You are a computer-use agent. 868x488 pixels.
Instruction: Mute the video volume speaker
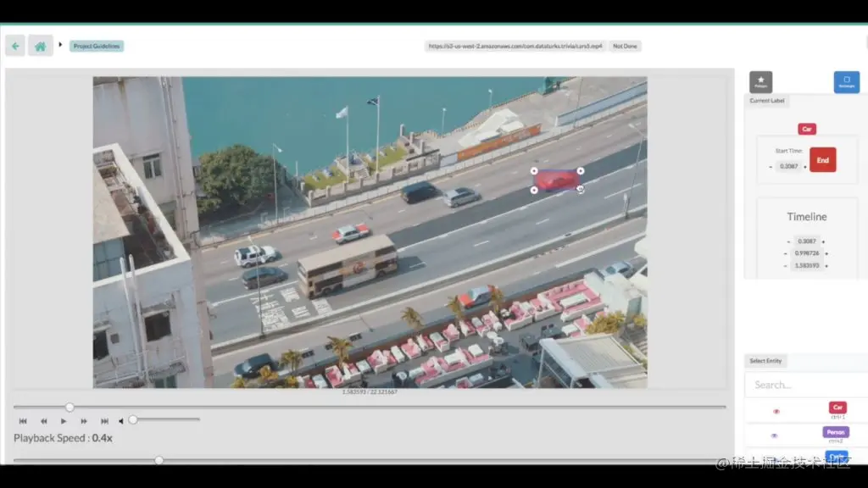click(120, 421)
